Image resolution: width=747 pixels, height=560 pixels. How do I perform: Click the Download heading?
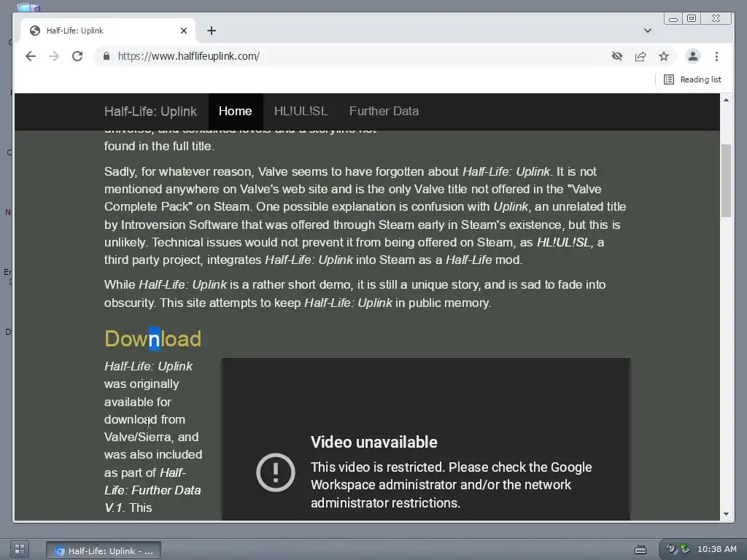click(x=153, y=338)
